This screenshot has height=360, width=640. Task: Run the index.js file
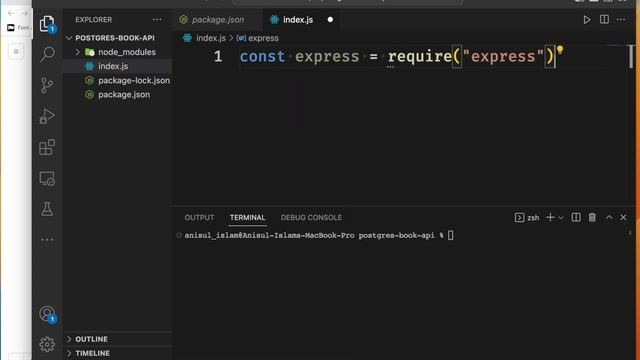click(587, 20)
